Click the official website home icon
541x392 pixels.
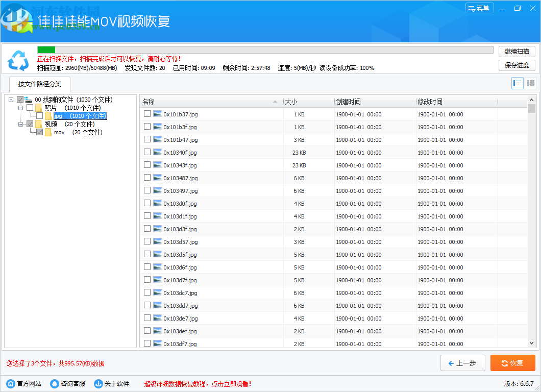click(x=11, y=384)
